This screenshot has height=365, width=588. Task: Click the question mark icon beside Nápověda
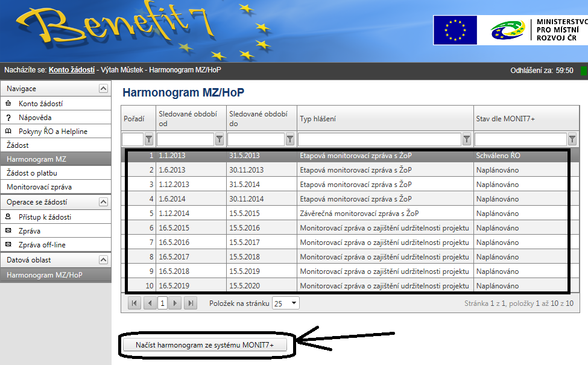(x=8, y=118)
